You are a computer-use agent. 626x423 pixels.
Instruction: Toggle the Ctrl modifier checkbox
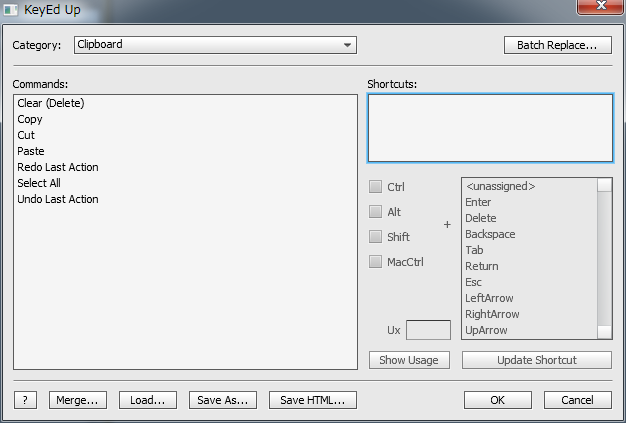(375, 186)
